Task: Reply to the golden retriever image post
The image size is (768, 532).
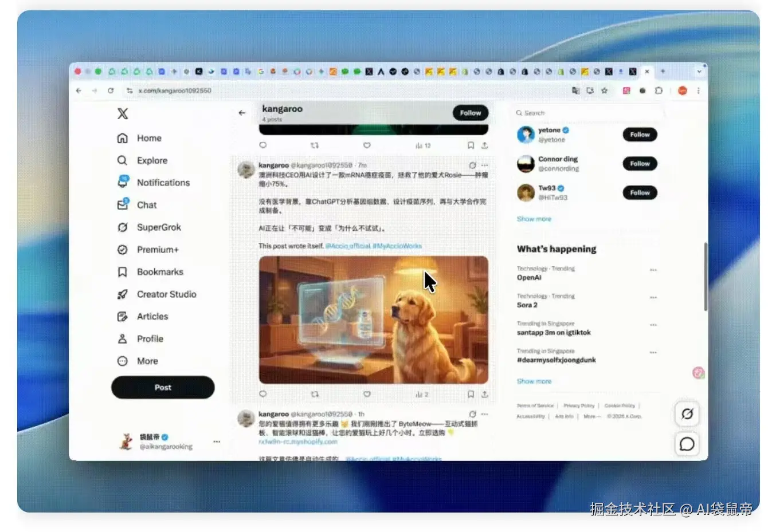Action: tap(263, 394)
